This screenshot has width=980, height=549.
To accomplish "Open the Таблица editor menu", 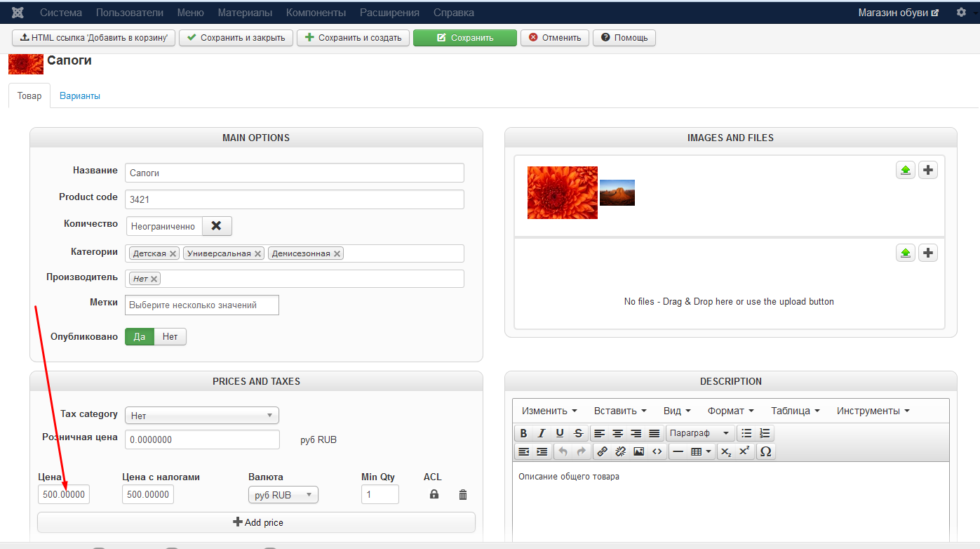I will (796, 411).
